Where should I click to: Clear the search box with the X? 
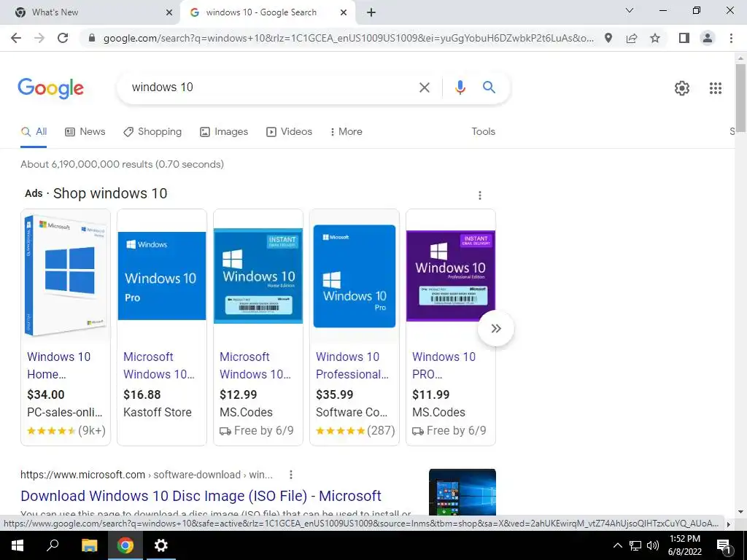coord(424,87)
